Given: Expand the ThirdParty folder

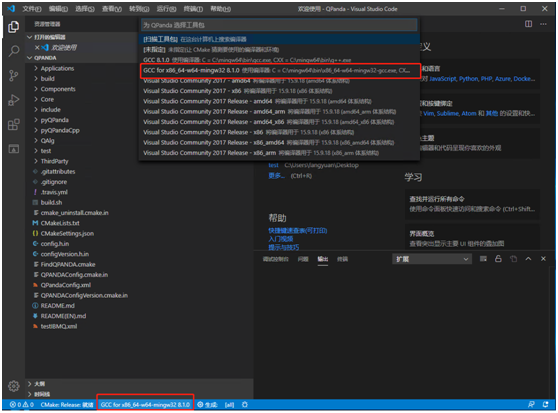Looking at the screenshot, I should pos(51,161).
